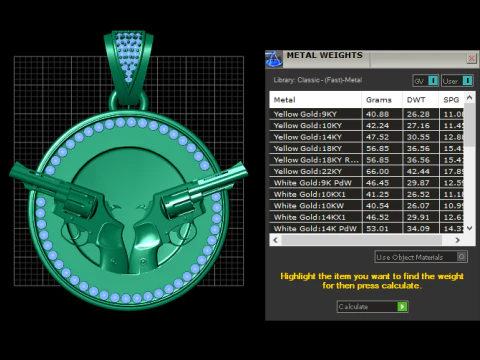Click the 30.55 DWT value

click(x=418, y=137)
